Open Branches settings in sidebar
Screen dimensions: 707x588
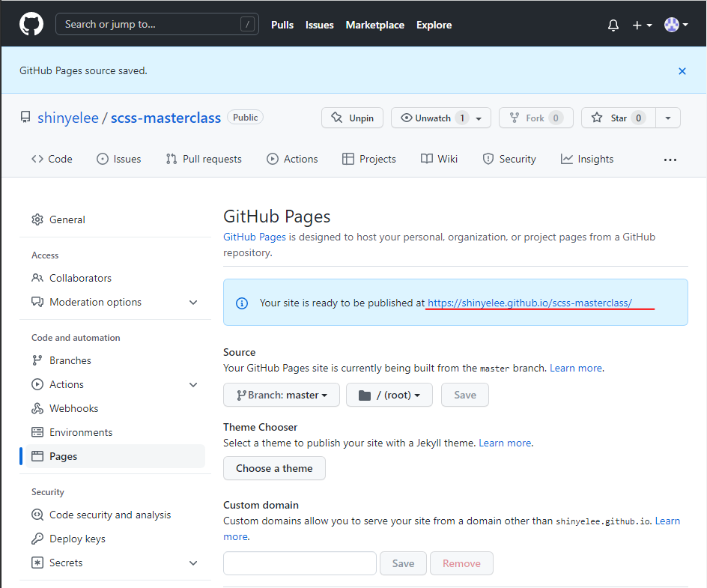115,361
